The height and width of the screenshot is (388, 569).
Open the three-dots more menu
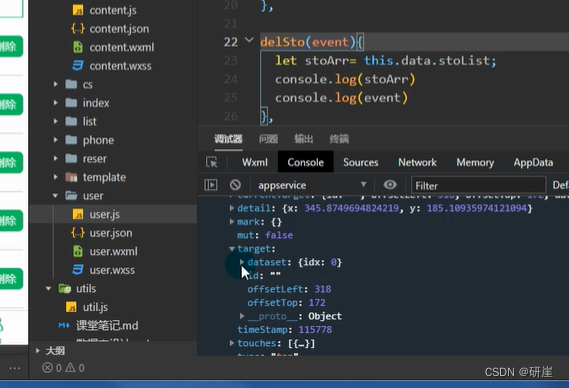tap(14, 368)
